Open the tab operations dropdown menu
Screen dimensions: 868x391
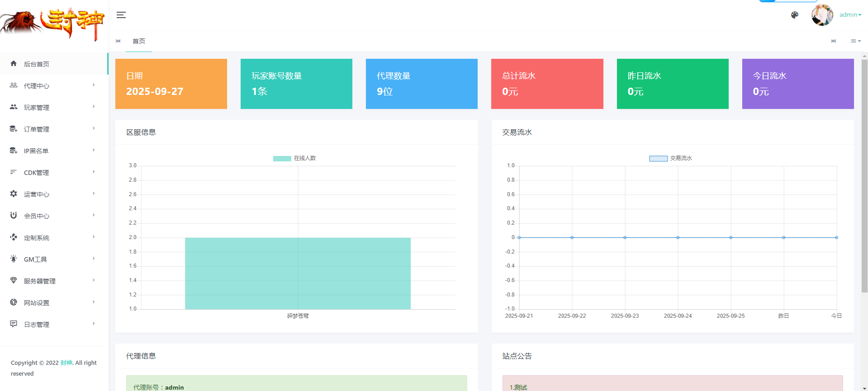point(855,41)
